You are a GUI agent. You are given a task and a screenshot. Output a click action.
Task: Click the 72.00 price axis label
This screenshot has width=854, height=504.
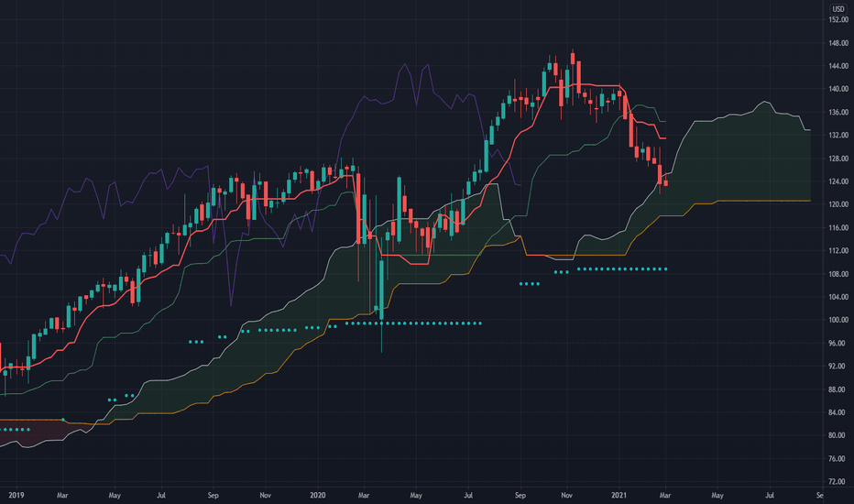tap(838, 482)
